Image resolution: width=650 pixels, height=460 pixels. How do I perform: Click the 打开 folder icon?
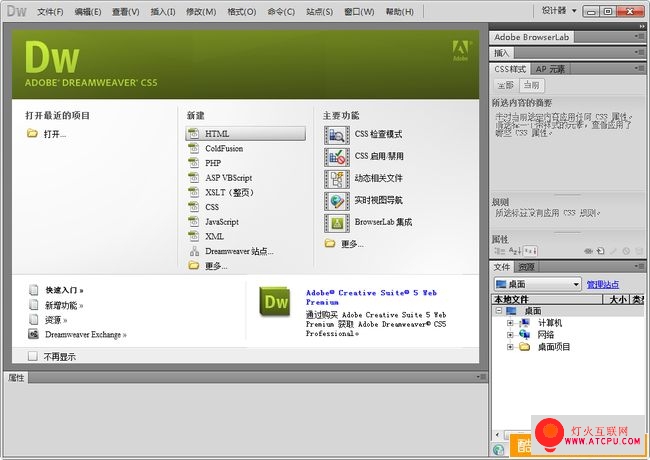tap(32, 133)
